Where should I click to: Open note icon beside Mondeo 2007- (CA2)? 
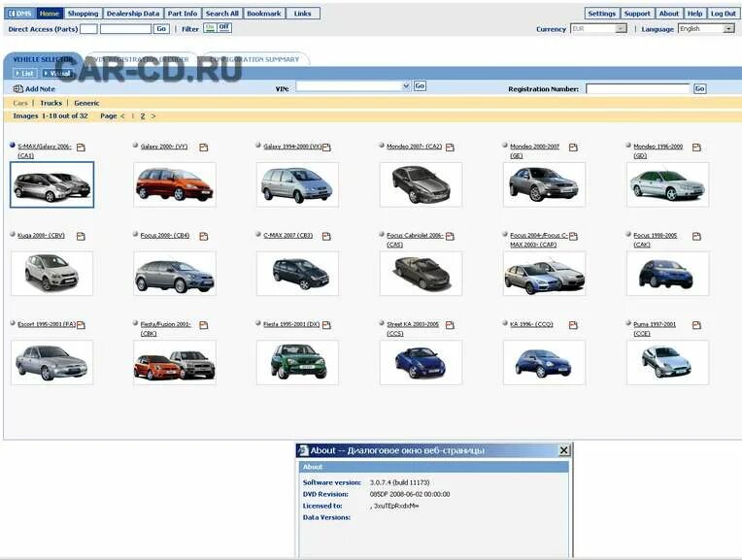(x=450, y=148)
